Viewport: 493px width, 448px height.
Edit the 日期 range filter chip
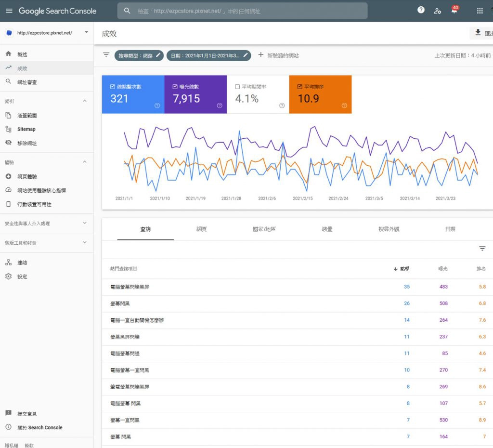209,55
